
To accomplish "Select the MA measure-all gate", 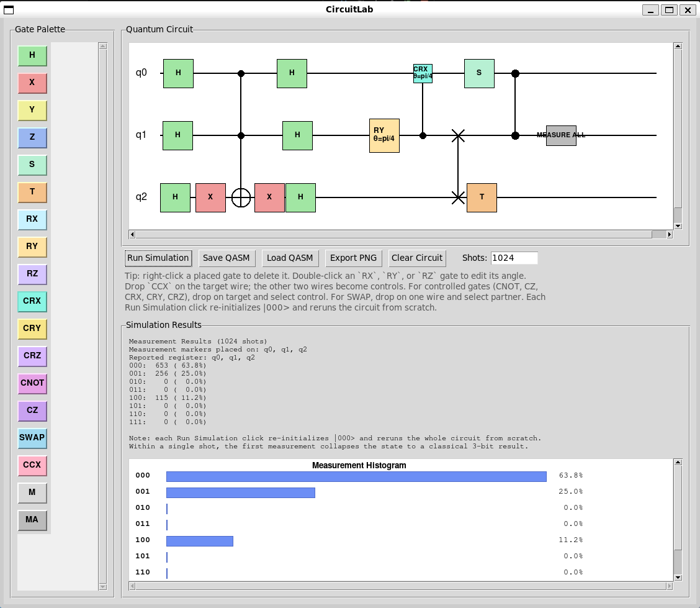I will click(x=32, y=520).
